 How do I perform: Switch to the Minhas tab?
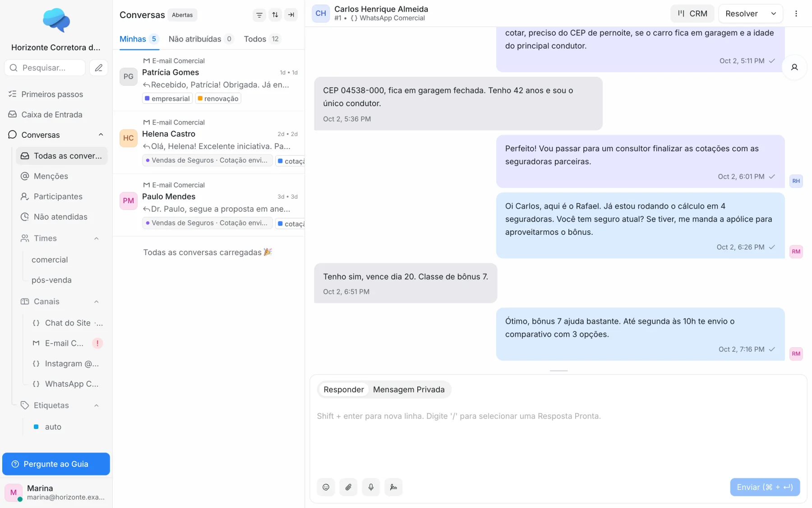tap(139, 39)
